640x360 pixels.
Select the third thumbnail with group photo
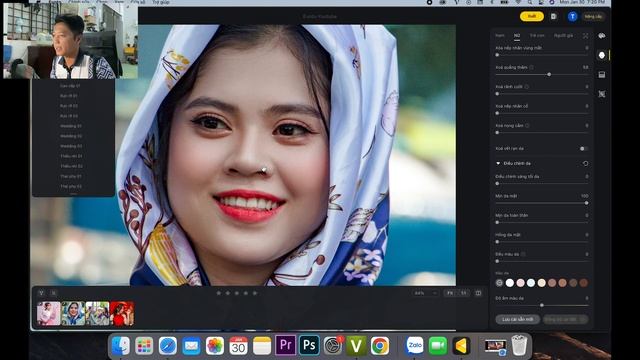[98, 313]
